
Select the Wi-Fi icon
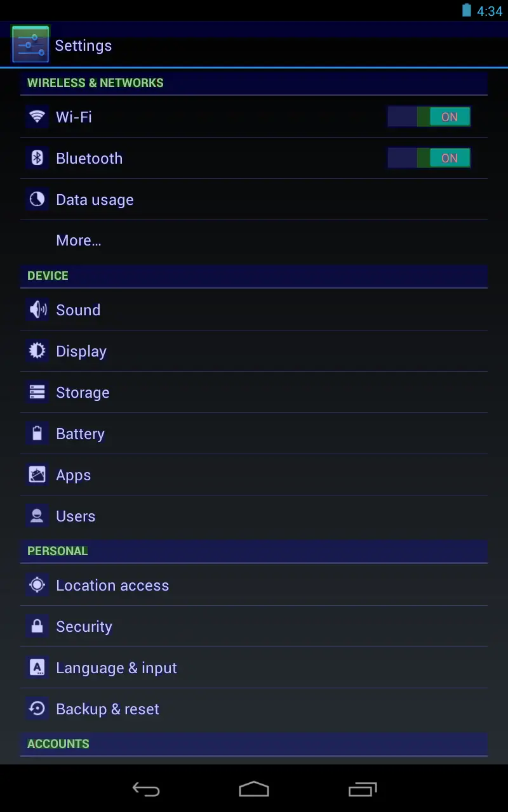[37, 117]
